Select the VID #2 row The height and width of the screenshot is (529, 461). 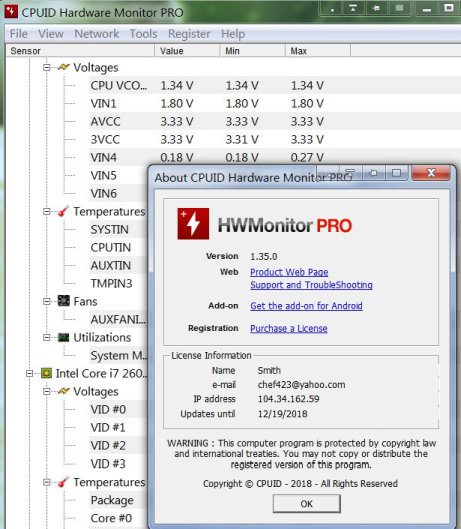tap(119, 445)
